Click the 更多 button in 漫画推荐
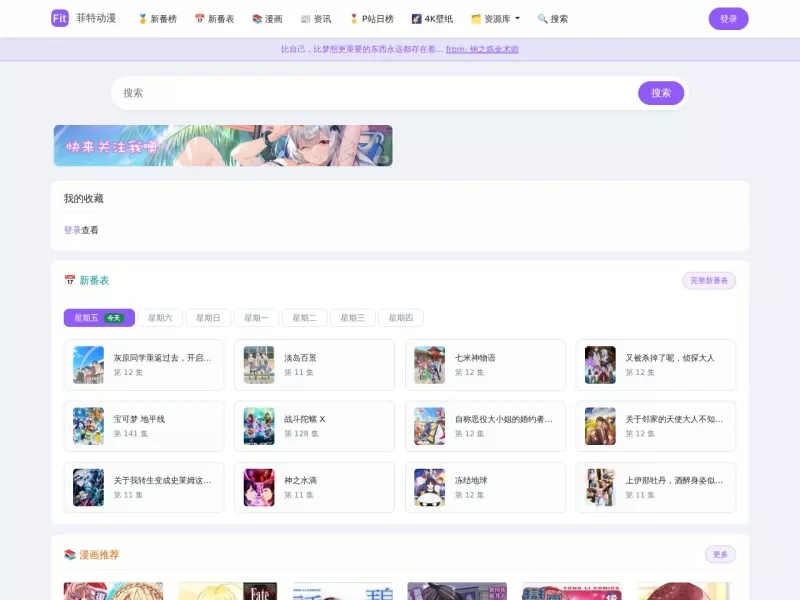This screenshot has height=600, width=800. tap(720, 554)
